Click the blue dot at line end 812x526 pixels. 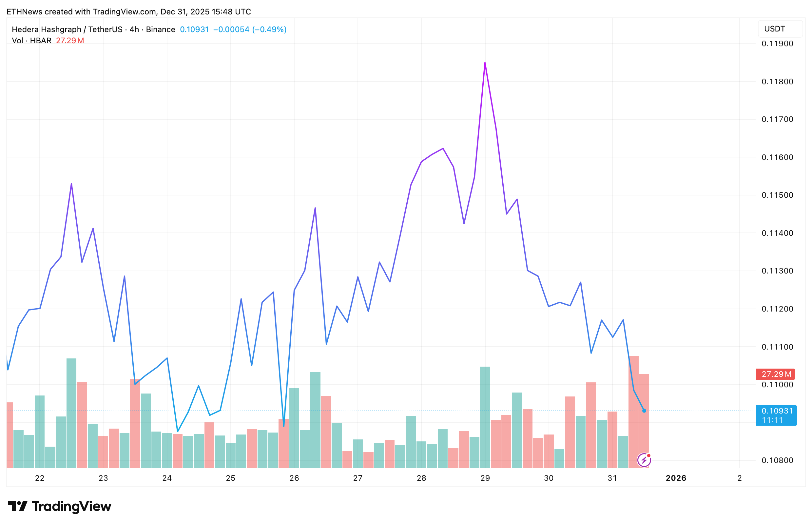pos(644,411)
